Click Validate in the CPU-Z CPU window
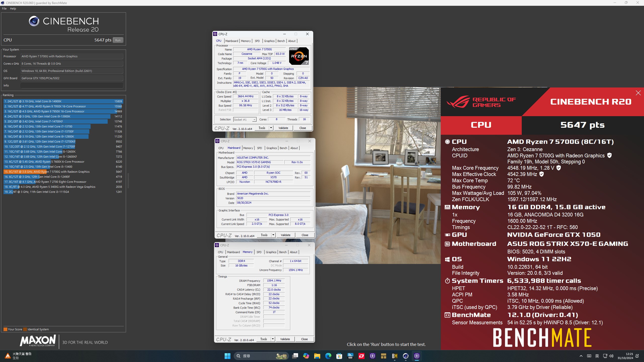The image size is (644, 362). tap(283, 128)
